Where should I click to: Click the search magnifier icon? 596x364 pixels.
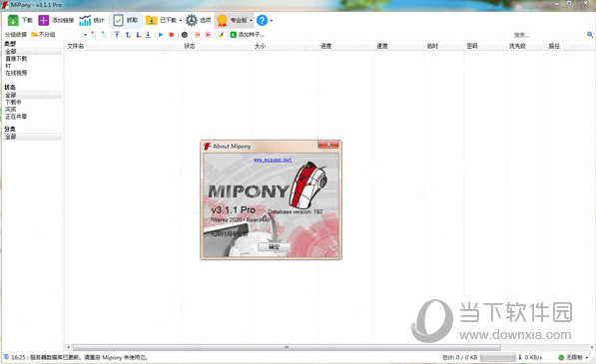(x=590, y=35)
